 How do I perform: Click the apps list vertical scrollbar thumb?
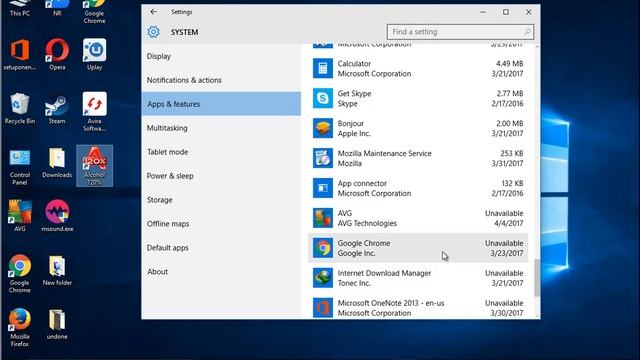coord(537,278)
